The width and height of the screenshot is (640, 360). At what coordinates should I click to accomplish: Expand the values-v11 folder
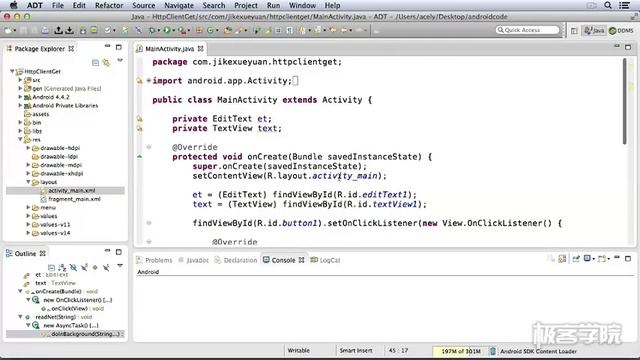(29, 224)
